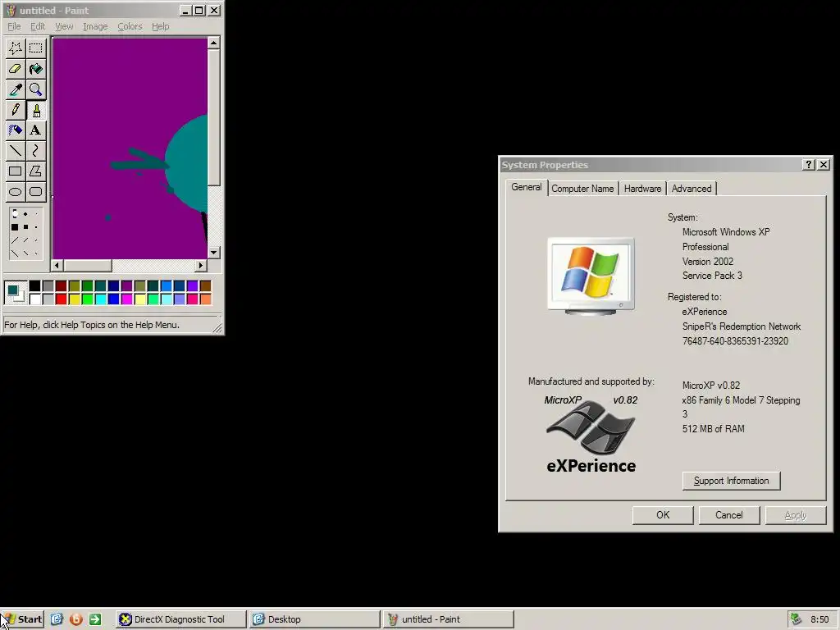
Task: Switch to the Advanced tab
Action: pyautogui.click(x=691, y=189)
